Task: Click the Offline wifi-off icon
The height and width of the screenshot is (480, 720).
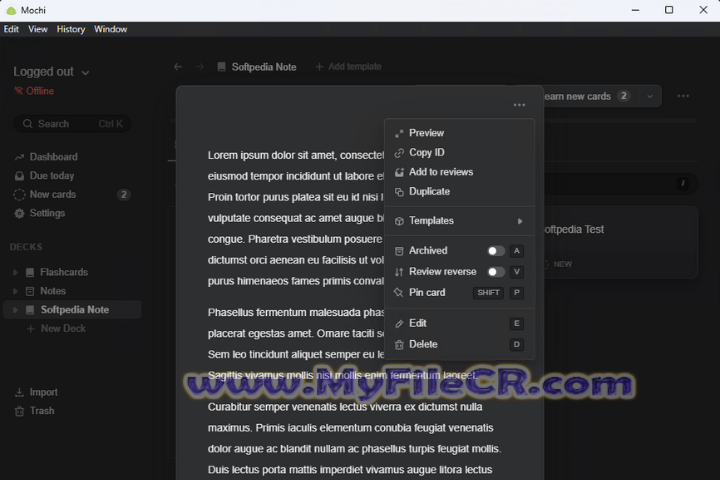Action: pyautogui.click(x=18, y=91)
